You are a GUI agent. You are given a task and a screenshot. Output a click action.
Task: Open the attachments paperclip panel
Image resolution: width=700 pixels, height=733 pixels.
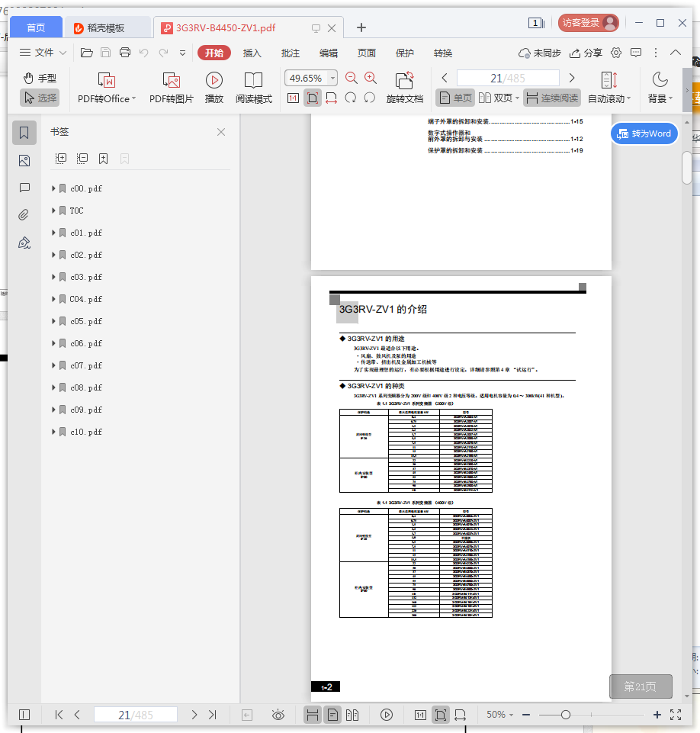pos(24,215)
